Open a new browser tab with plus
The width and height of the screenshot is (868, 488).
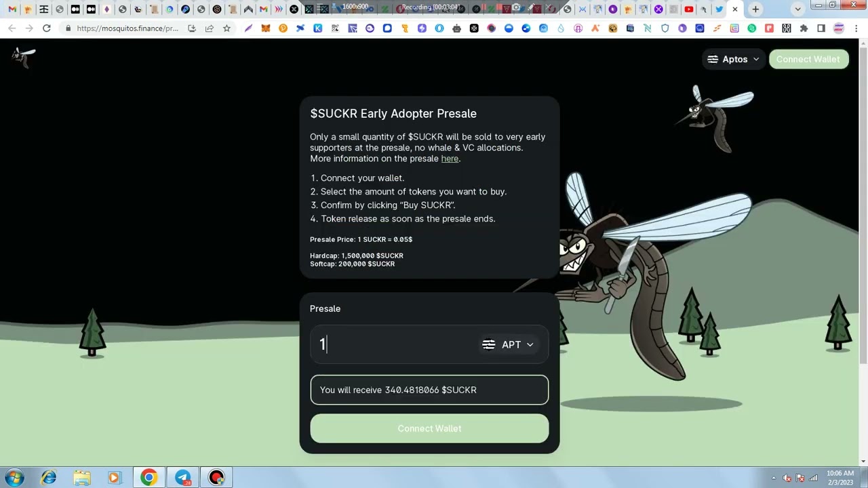coord(755,9)
